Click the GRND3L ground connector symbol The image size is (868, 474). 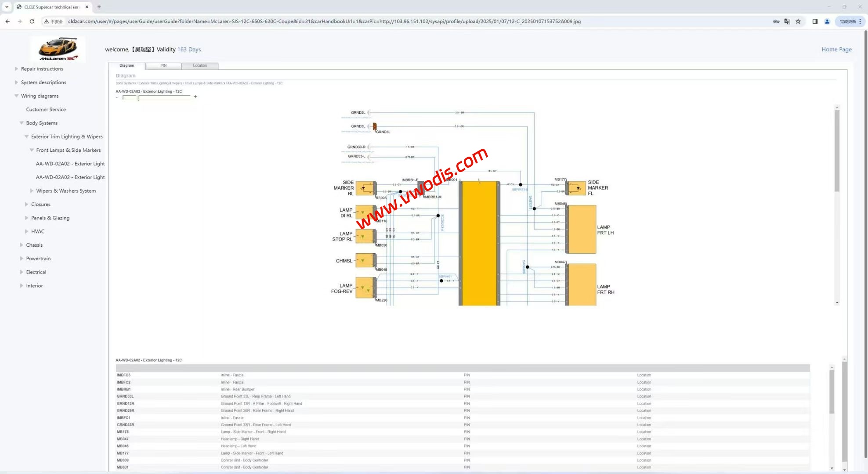374,126
